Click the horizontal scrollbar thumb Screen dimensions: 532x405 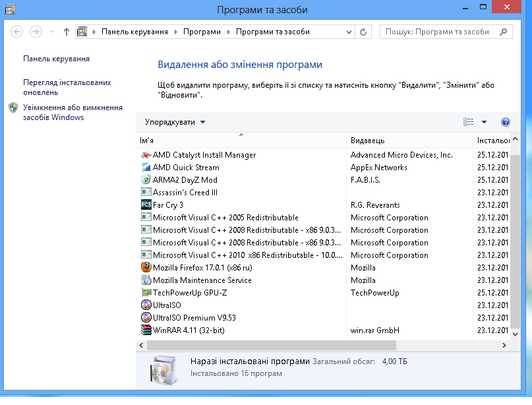(272, 346)
